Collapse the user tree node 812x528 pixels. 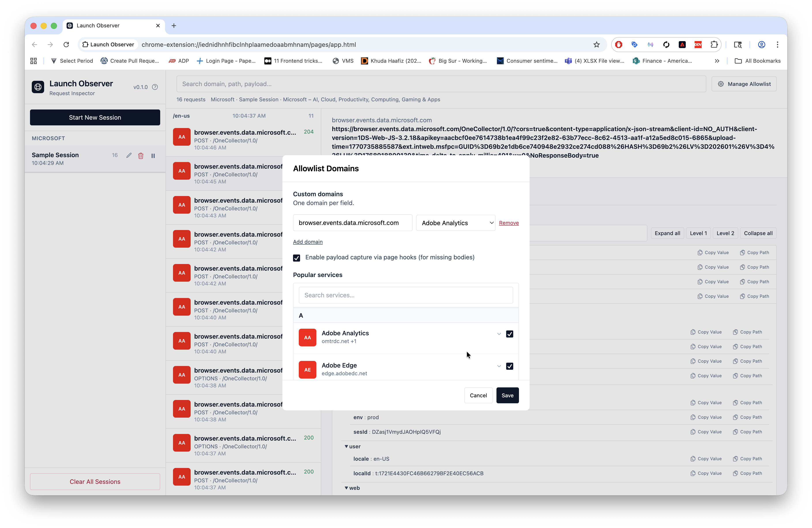click(x=346, y=446)
